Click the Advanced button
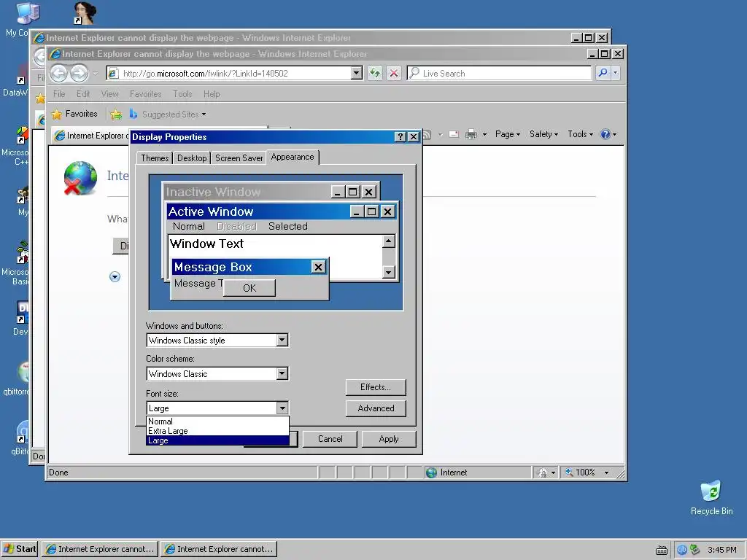The image size is (747, 560). pos(376,408)
